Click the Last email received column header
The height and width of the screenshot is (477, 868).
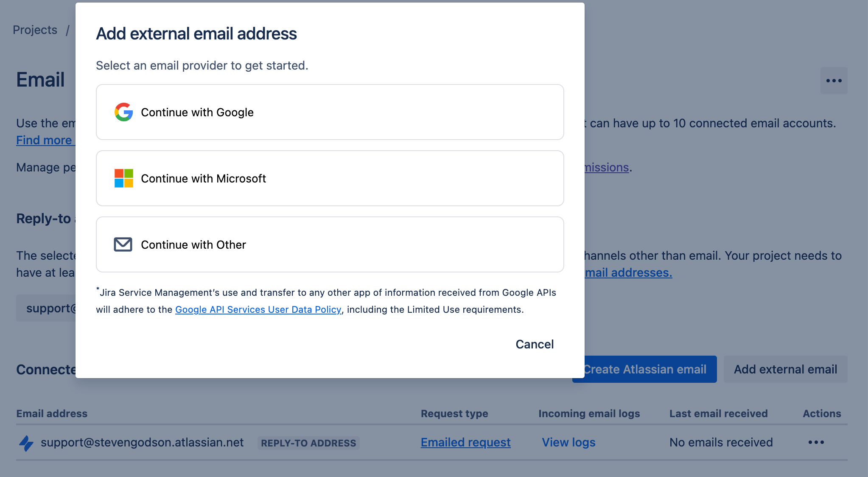pyautogui.click(x=718, y=413)
